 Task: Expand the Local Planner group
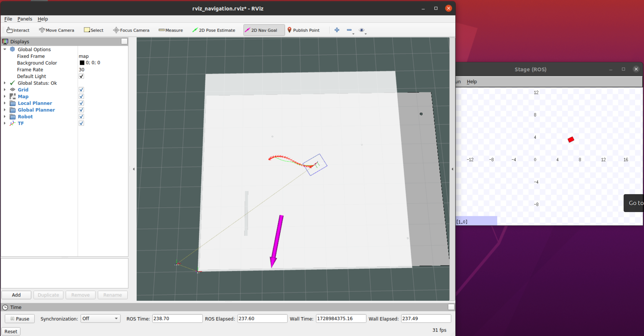point(5,103)
